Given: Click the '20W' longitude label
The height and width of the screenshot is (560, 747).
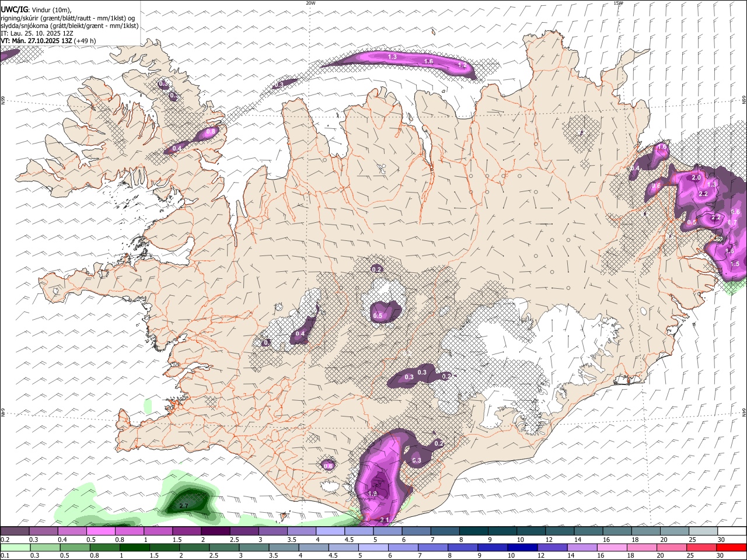Looking at the screenshot, I should (x=310, y=3).
